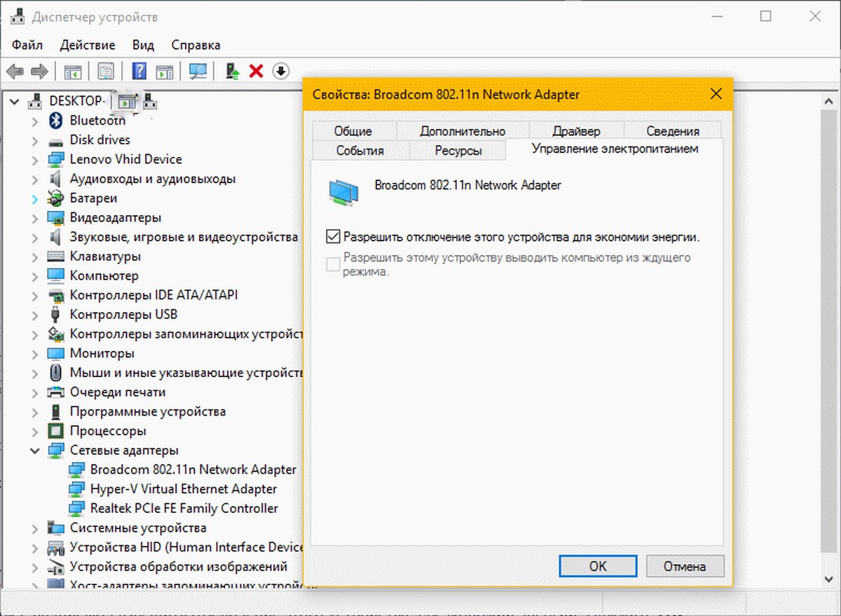The height and width of the screenshot is (616, 841).
Task: Click the Update driver toolbar icon
Action: [232, 71]
